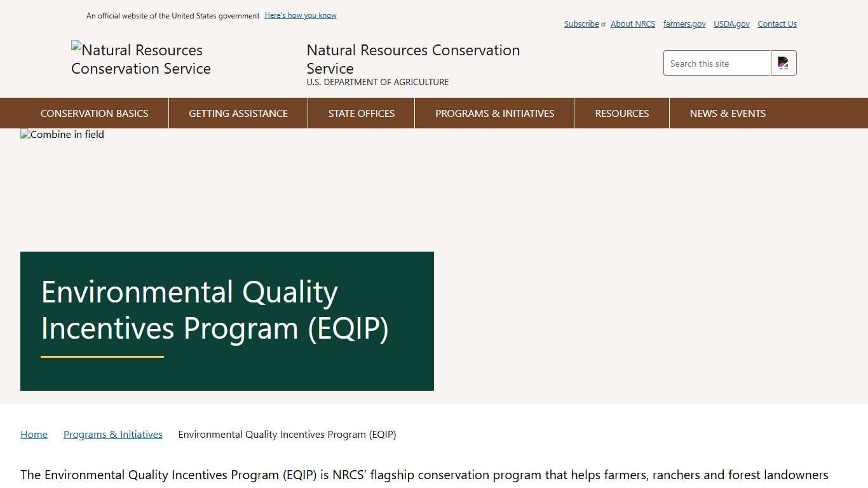Click the search submit icon
868x488 pixels.
point(783,62)
